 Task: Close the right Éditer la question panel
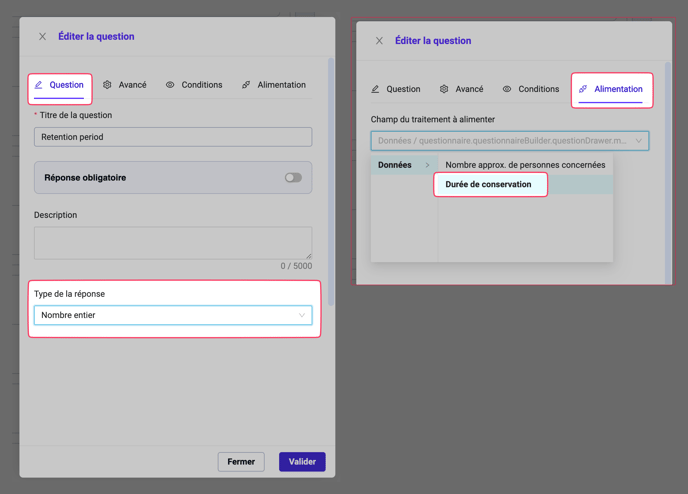click(379, 41)
